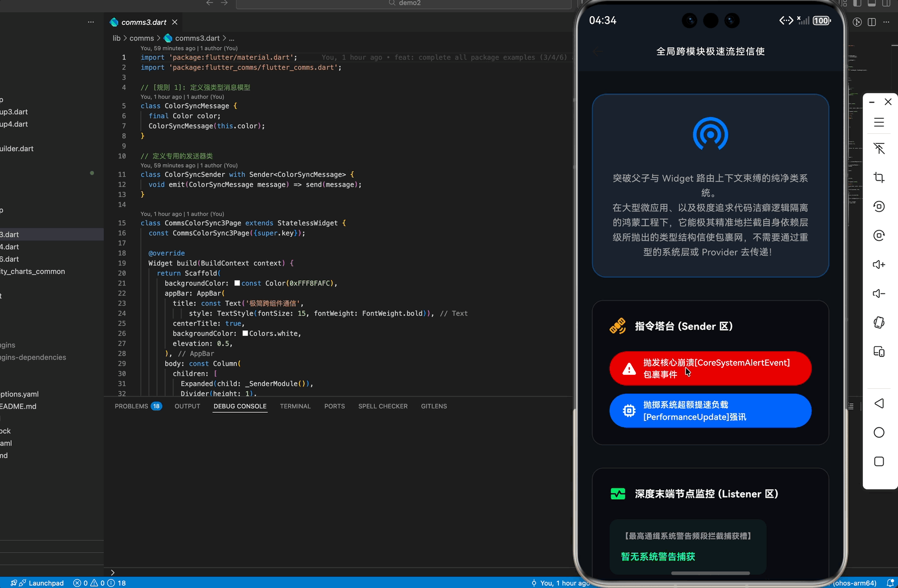Click the comms breadcrumb folder
This screenshot has height=588, width=898.
[142, 38]
